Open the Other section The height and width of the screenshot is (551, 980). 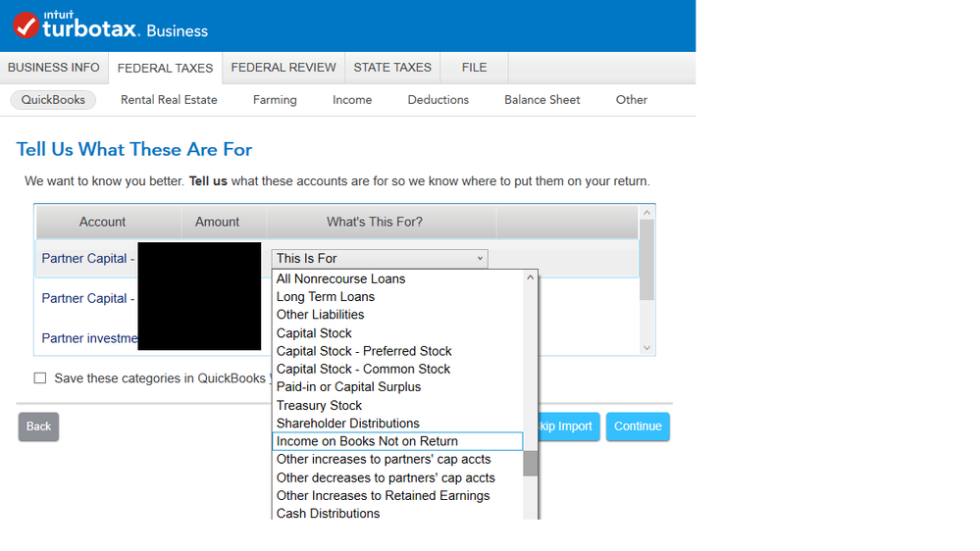[x=631, y=100]
